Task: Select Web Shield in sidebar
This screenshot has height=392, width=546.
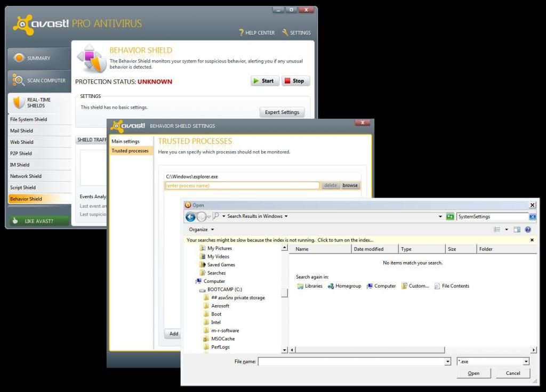Action: pos(39,142)
